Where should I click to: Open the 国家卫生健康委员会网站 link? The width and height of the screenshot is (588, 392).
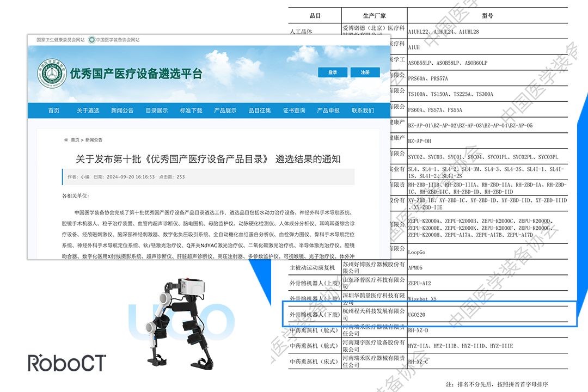pos(60,40)
